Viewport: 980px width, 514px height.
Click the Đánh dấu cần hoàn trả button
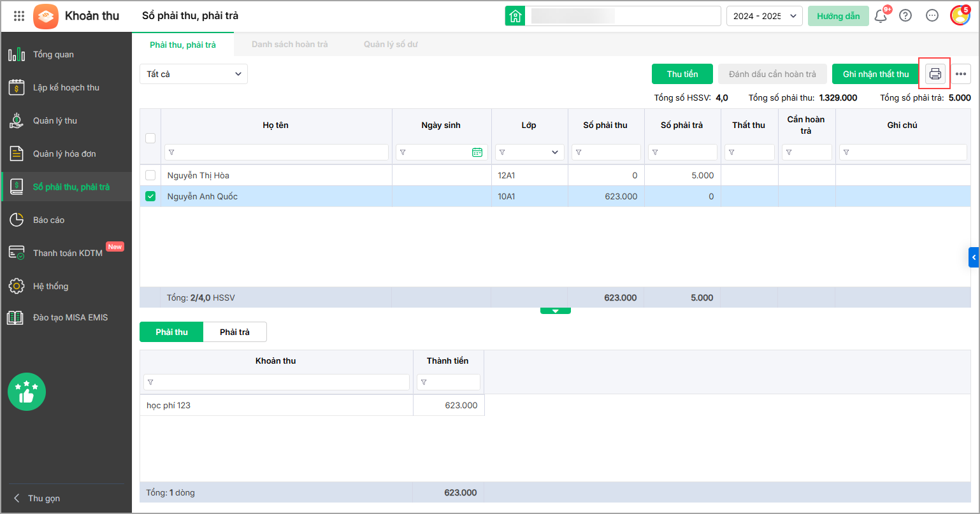pos(772,74)
